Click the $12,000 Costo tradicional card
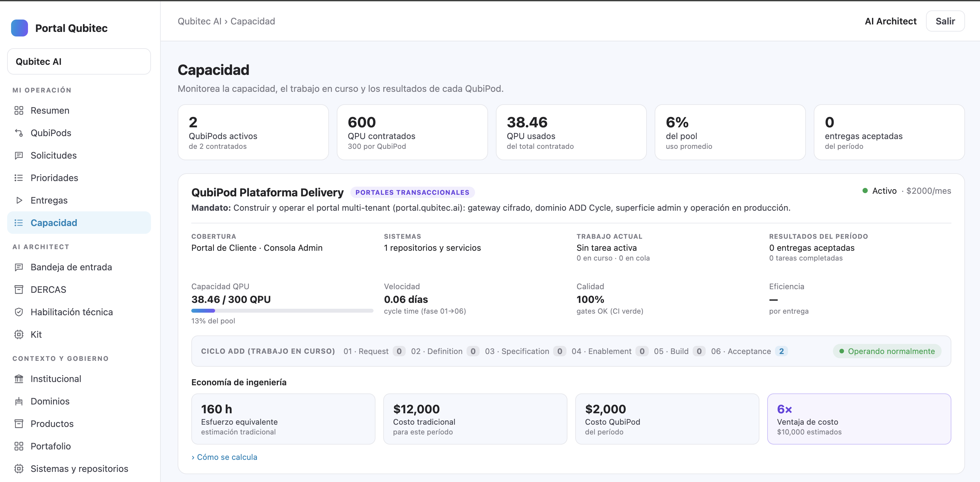The height and width of the screenshot is (482, 980). pos(475,419)
